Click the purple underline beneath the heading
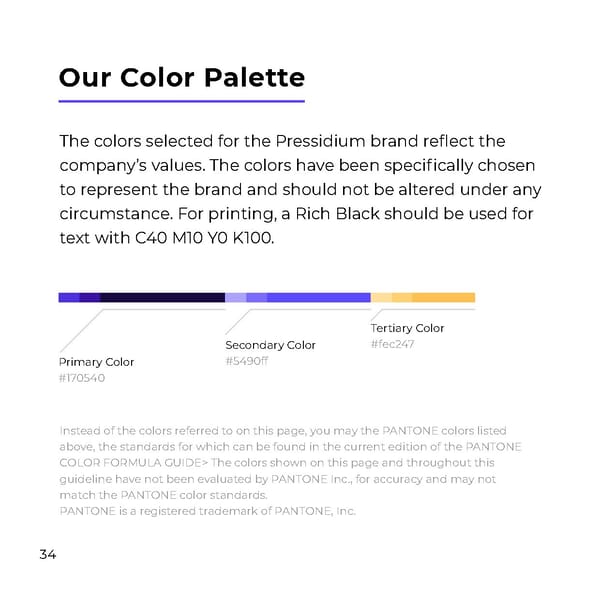 [181, 101]
